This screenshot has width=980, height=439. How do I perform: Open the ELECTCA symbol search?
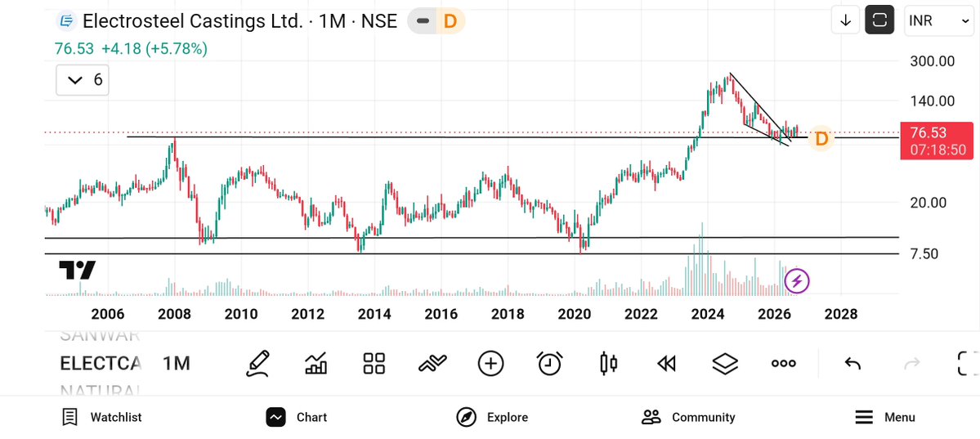click(101, 363)
